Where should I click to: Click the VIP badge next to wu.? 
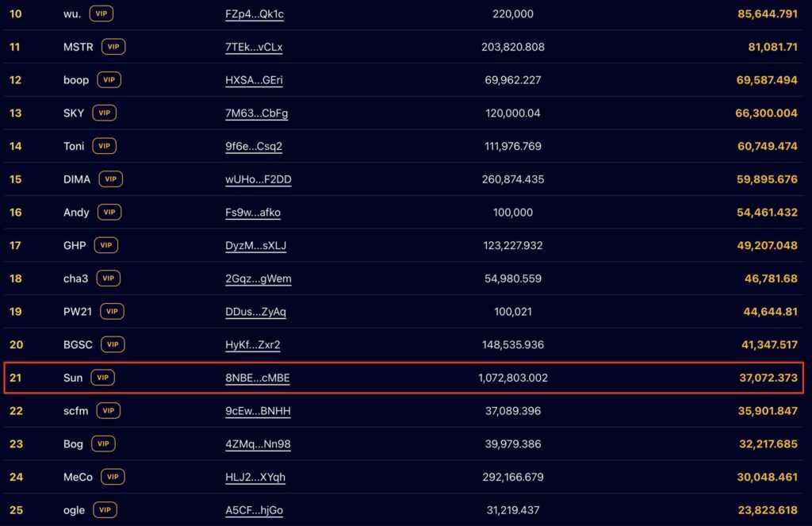[101, 13]
